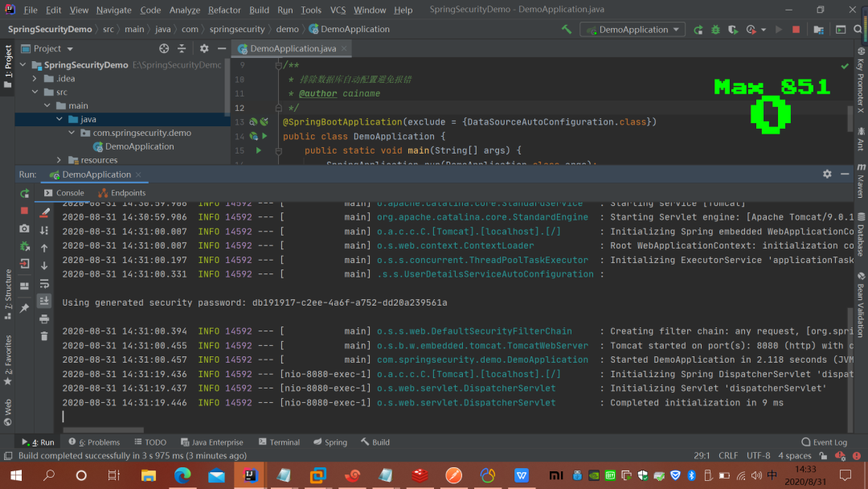Collapse the src folder
The height and width of the screenshot is (489, 868).
click(35, 92)
